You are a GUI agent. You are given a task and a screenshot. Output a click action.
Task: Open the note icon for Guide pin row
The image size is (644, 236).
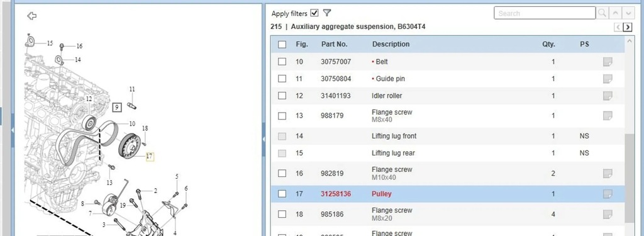click(608, 79)
